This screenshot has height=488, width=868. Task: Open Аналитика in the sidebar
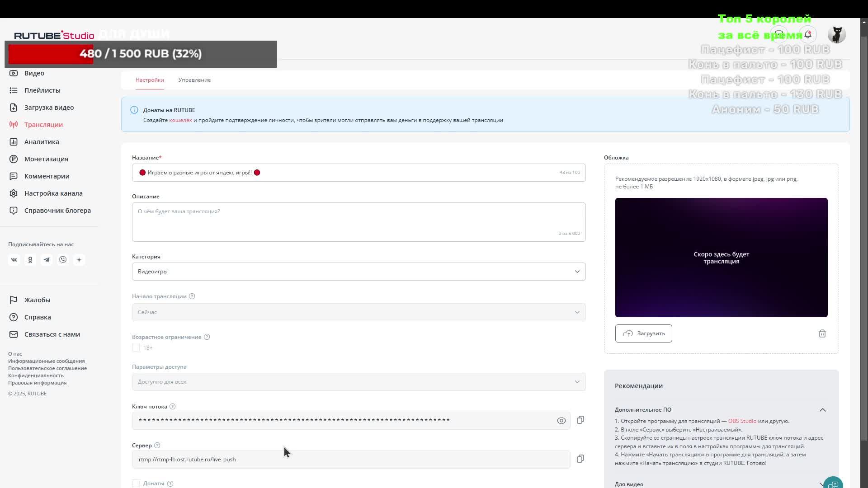(42, 142)
